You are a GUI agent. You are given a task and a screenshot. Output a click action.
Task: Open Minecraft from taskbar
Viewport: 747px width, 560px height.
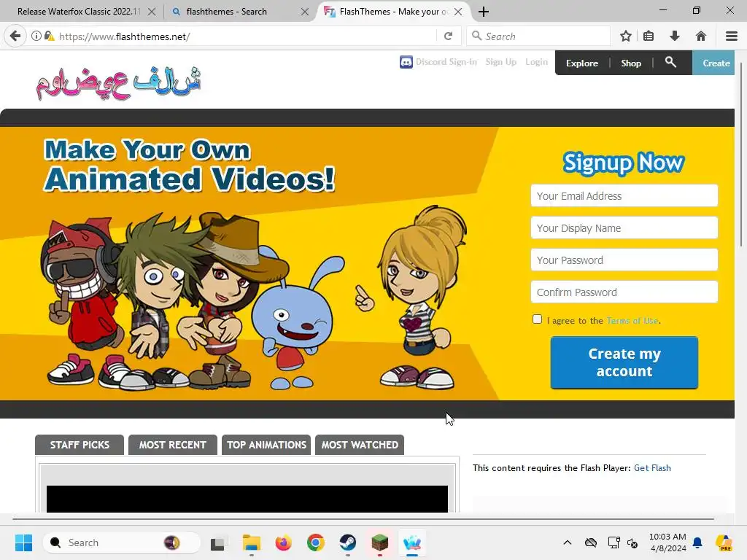[x=379, y=542]
